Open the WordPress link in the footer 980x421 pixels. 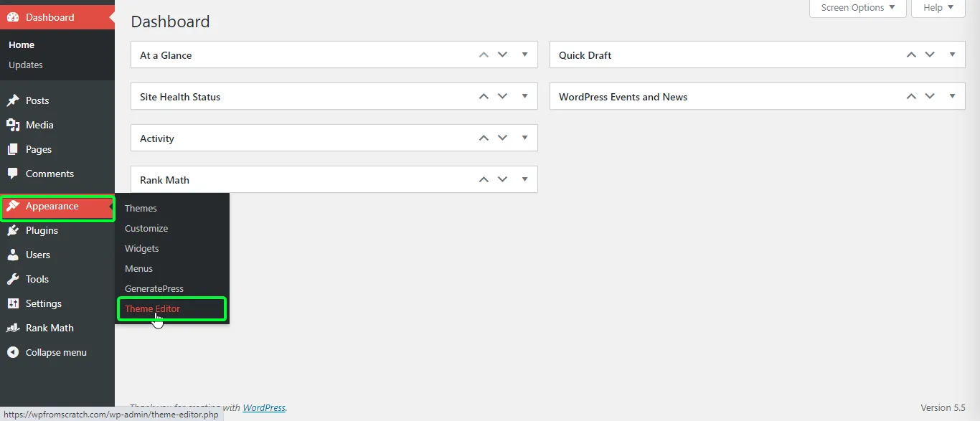(x=264, y=407)
